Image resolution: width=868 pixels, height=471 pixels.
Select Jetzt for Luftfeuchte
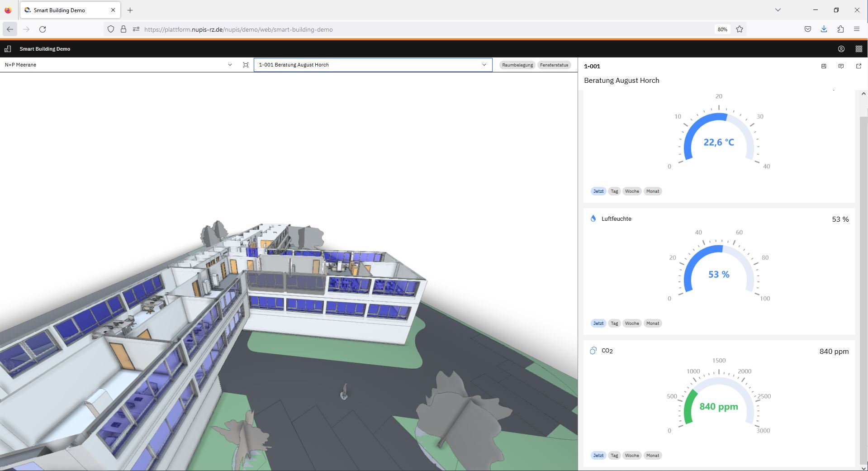[598, 323]
